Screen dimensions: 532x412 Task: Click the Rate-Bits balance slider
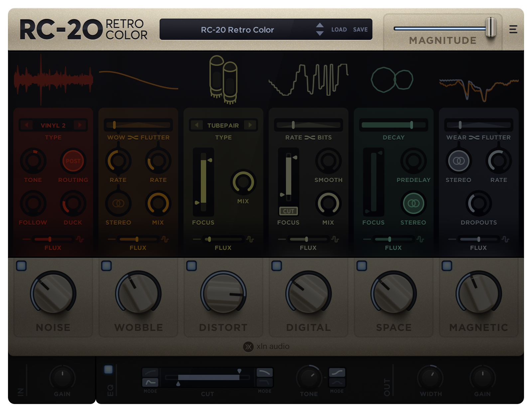click(309, 125)
